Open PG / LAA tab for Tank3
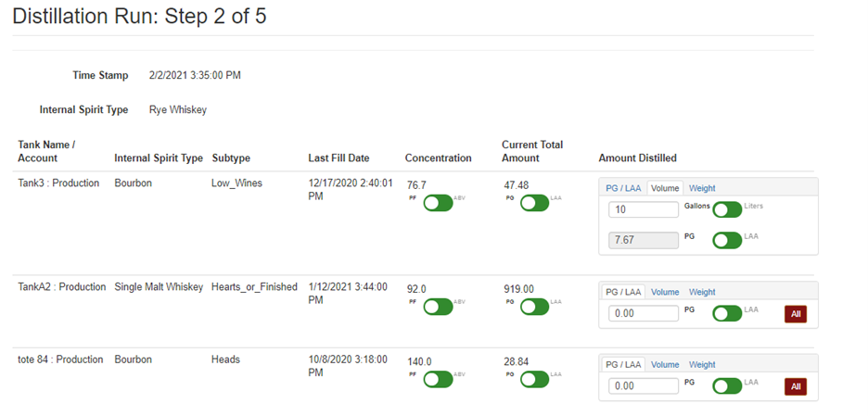This screenshot has height=416, width=868. (623, 188)
